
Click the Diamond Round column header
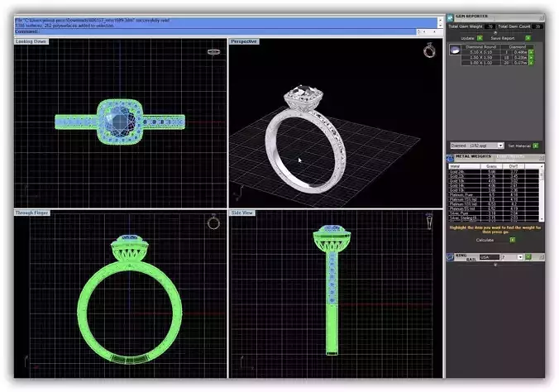coord(481,47)
